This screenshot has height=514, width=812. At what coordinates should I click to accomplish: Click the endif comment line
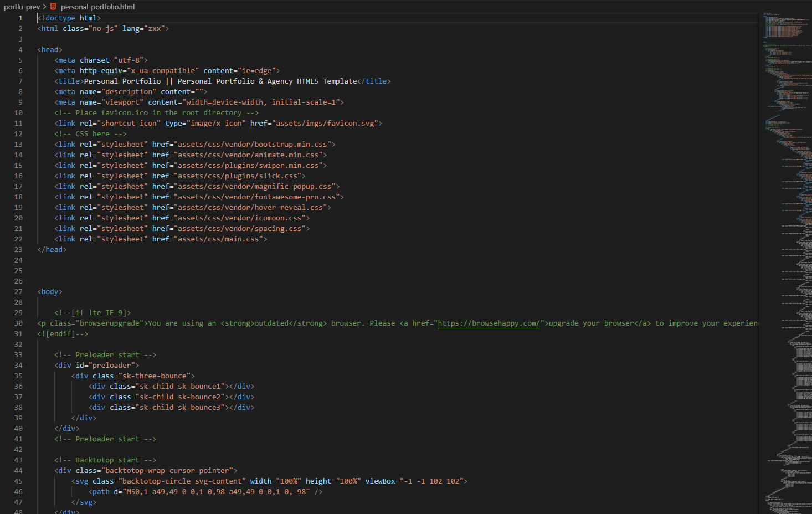tap(63, 334)
